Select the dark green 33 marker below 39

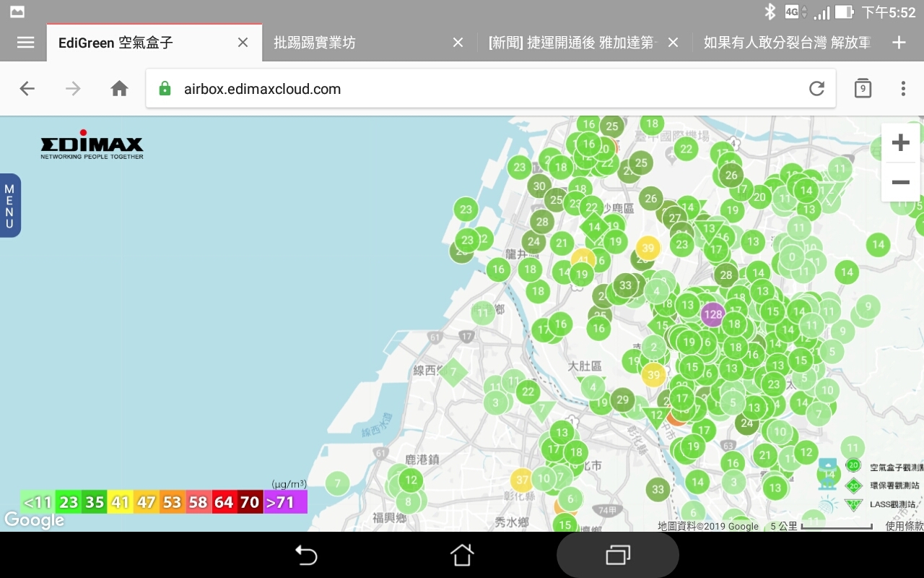[x=625, y=285]
